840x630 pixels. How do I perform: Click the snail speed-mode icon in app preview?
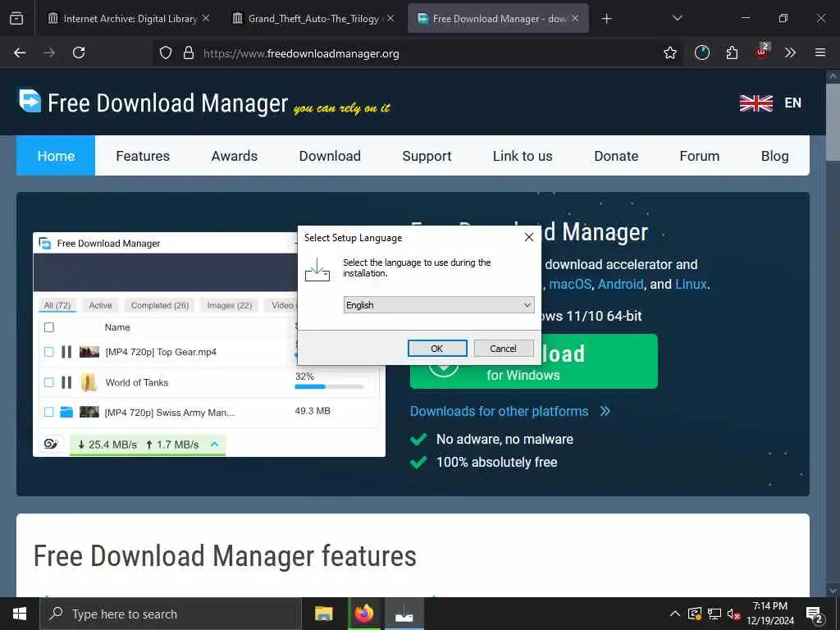pyautogui.click(x=51, y=444)
